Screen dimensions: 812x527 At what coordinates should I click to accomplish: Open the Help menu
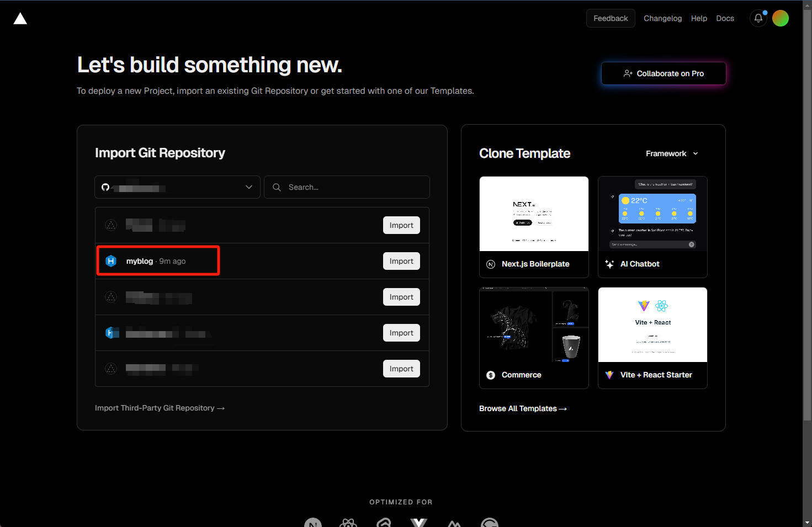point(699,18)
